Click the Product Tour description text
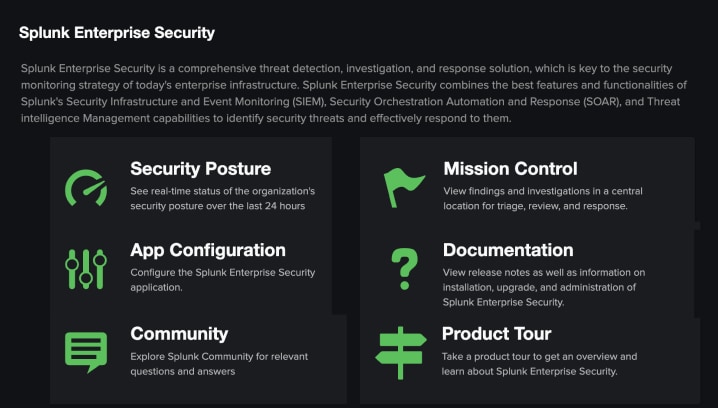This screenshot has height=408, width=718. 539,363
